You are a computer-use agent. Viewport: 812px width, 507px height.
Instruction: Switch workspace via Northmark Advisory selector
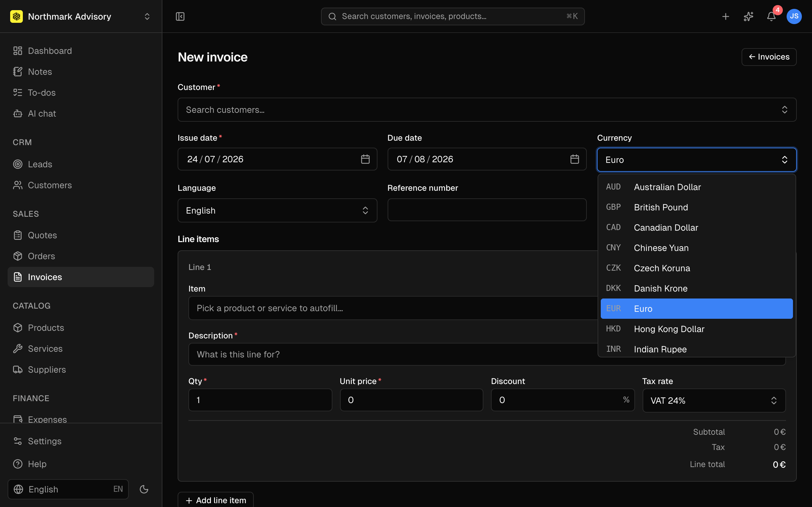[x=81, y=16]
